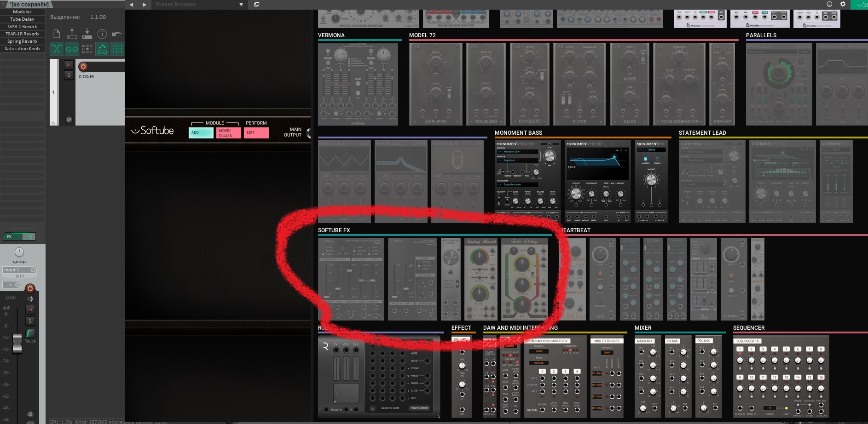Add the Sequencer 16 module
Screen dimensions: 868x424
(781, 377)
